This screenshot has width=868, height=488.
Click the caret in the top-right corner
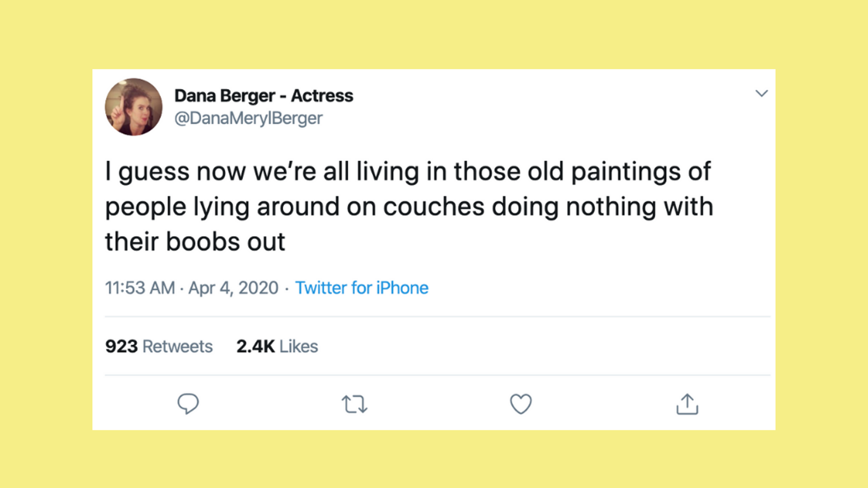762,93
